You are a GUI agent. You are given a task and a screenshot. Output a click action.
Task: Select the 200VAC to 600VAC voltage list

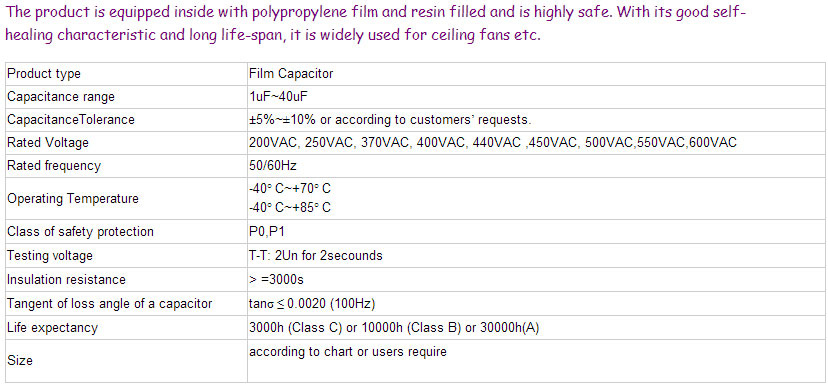493,143
